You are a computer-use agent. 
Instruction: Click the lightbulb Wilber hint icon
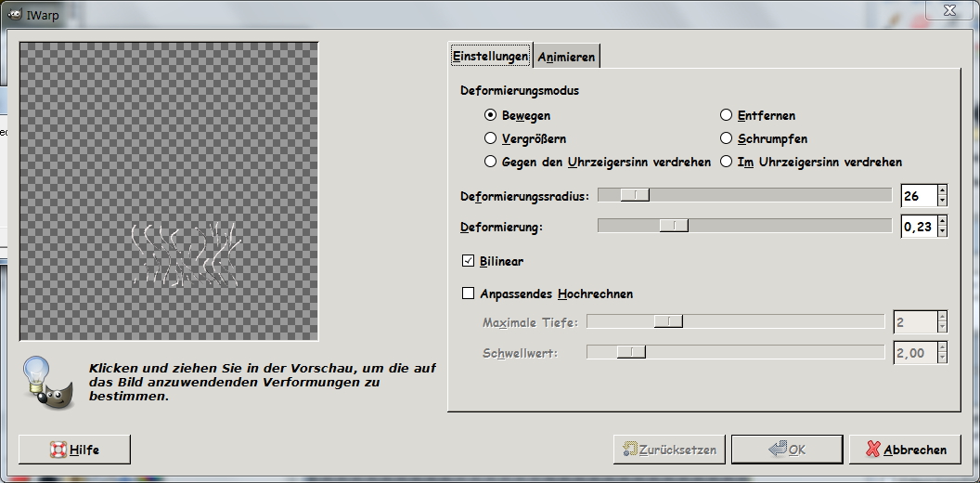click(x=48, y=383)
